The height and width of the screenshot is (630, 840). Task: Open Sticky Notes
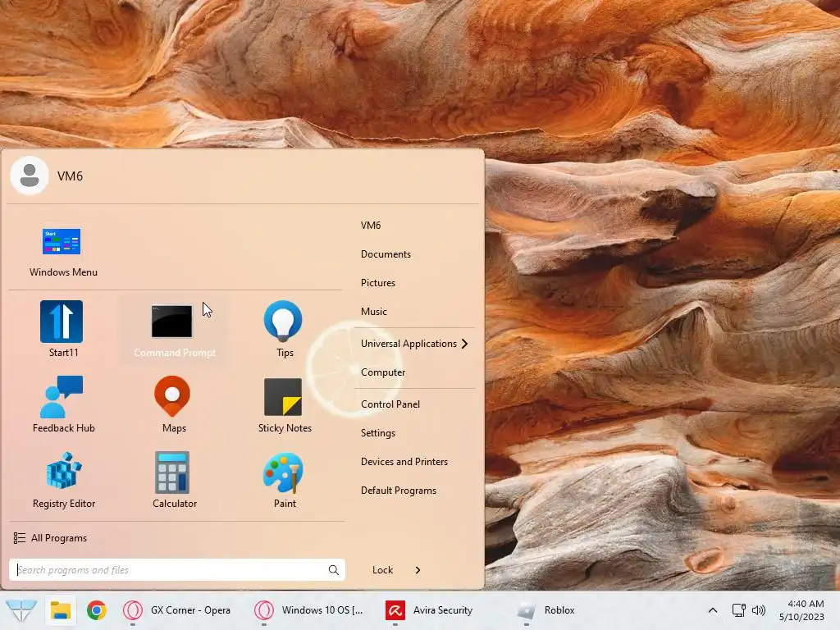coord(285,404)
